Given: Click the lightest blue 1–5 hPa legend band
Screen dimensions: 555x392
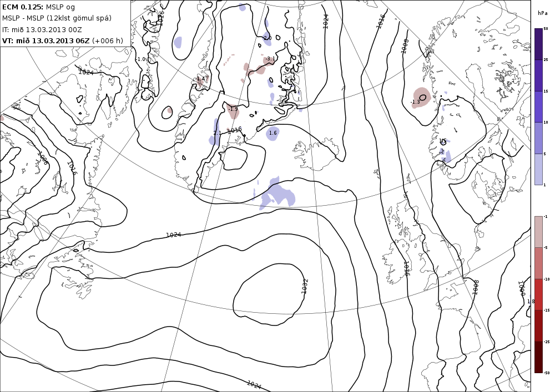Looking at the screenshot, I should click(x=538, y=169).
